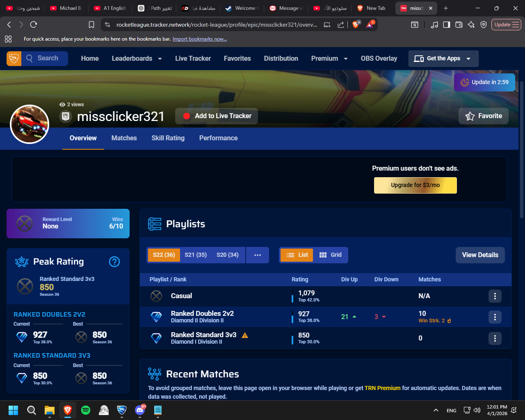Open options menu for Ranked Doubles 2v2 row
The height and width of the screenshot is (420, 525).
coord(495,317)
